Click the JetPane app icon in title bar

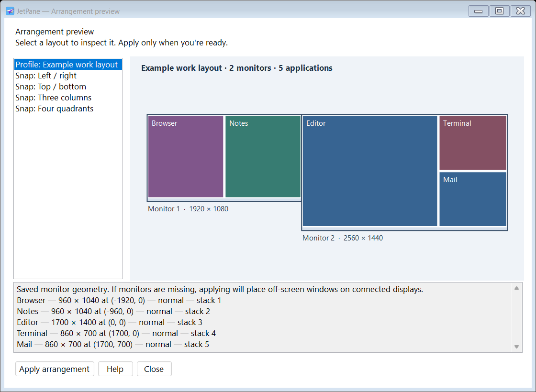tap(10, 11)
